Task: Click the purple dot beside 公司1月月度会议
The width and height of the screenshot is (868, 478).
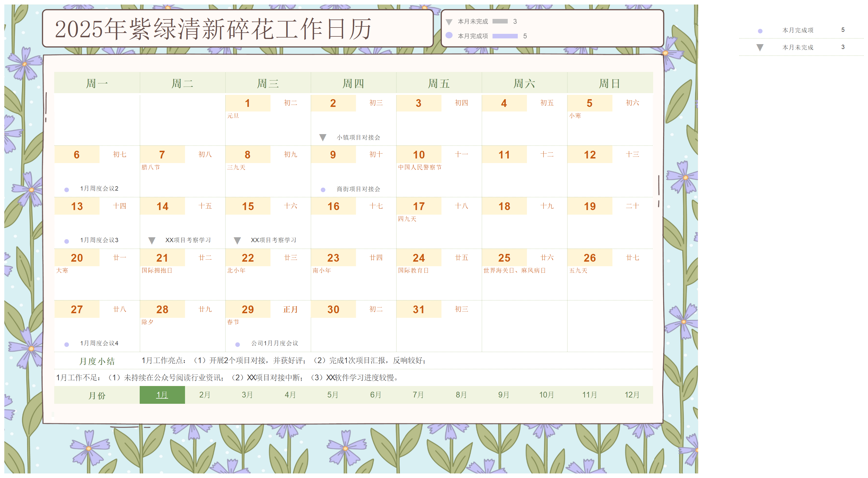Action: click(x=238, y=344)
